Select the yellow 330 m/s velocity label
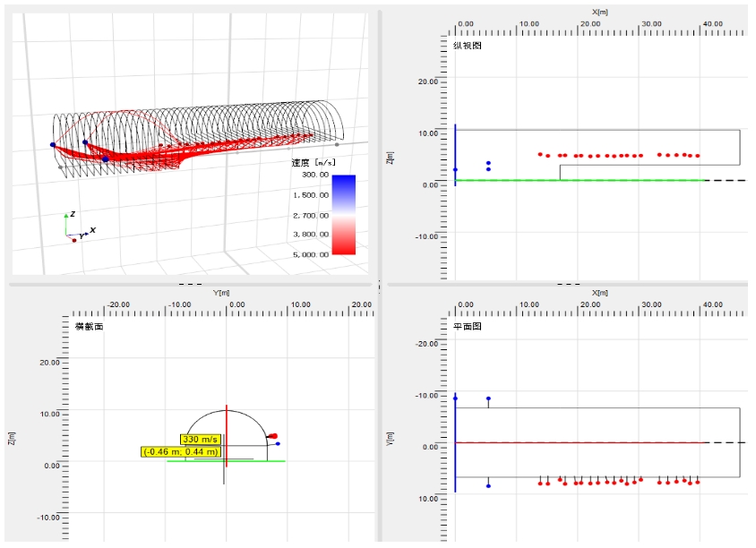 tap(201, 440)
